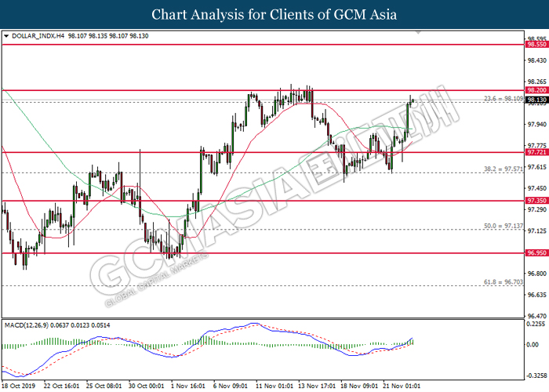Click the Fibonacci label 23.6 = 98.109
The height and width of the screenshot is (392, 549).
(x=504, y=99)
